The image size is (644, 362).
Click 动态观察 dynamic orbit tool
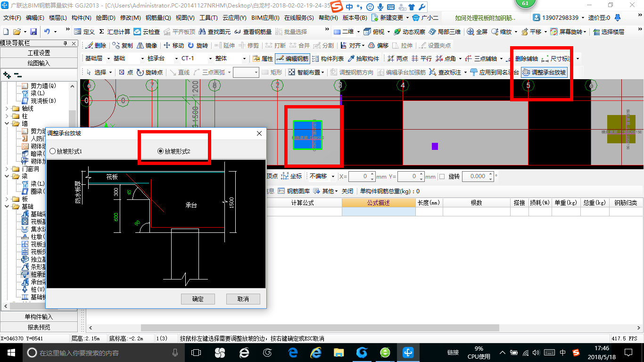pos(410,32)
